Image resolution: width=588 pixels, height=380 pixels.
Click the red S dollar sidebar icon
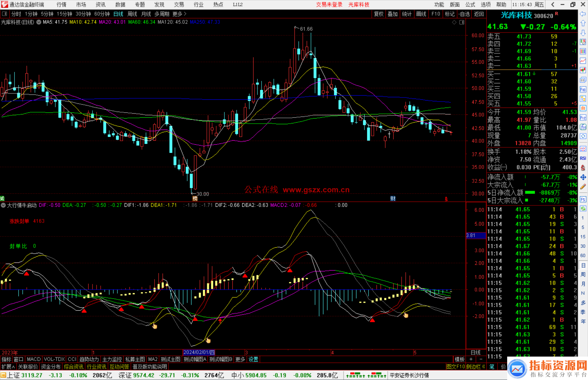[583, 168]
